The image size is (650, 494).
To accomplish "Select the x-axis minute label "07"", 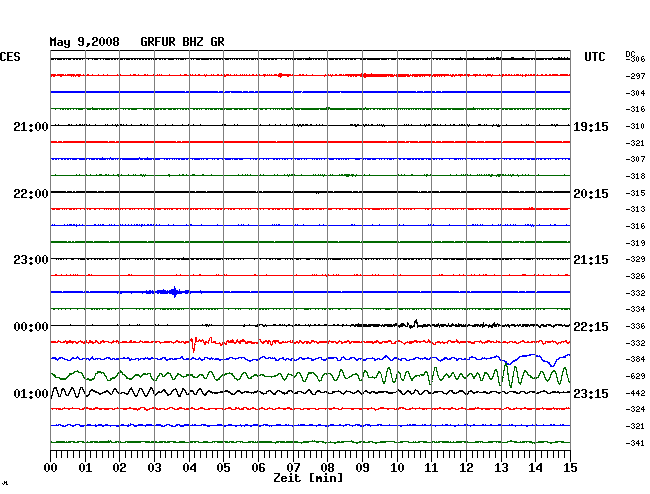I will pyautogui.click(x=293, y=468).
